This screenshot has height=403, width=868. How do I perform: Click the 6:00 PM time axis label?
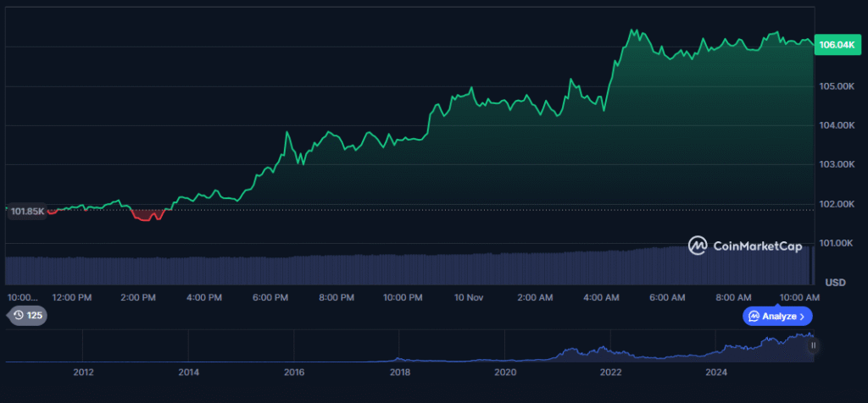pos(270,297)
